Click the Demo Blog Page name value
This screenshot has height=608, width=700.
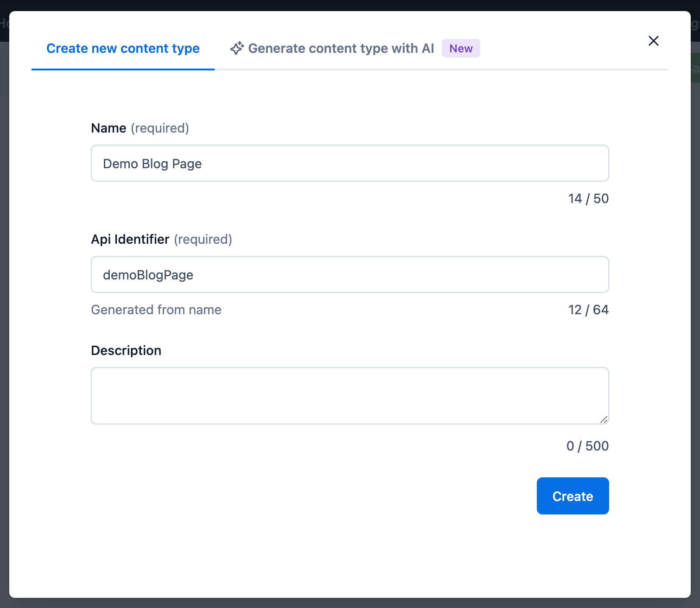pos(152,163)
